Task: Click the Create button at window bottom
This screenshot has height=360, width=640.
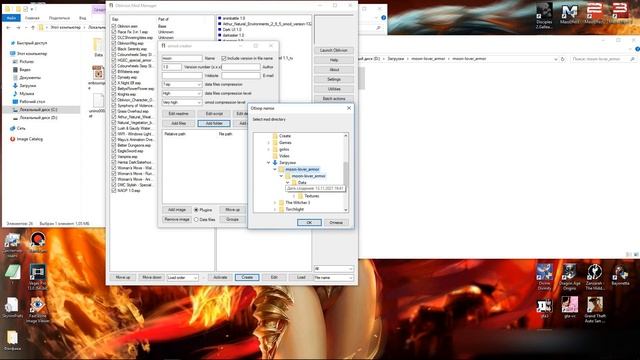Action: coord(247,278)
